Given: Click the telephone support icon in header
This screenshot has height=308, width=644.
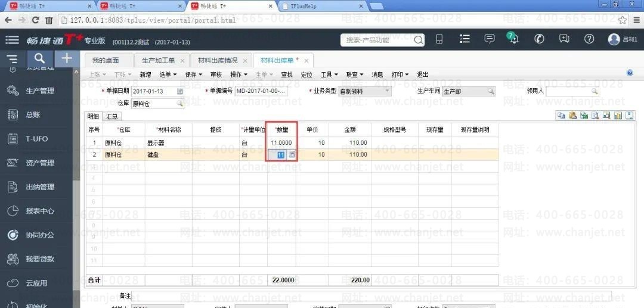Looking at the screenshot, I should click(x=539, y=39).
